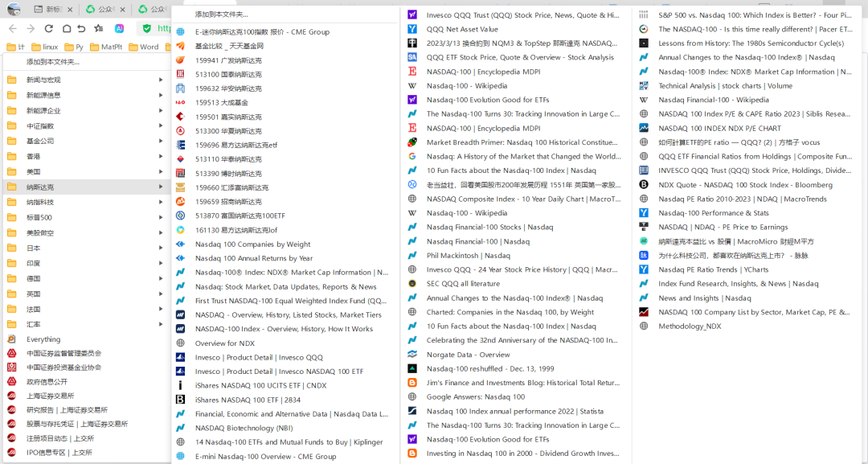Click iShares NASDAQ 100 UCITS ETF favicon
Viewport: 868px width, 464px height.
point(181,385)
